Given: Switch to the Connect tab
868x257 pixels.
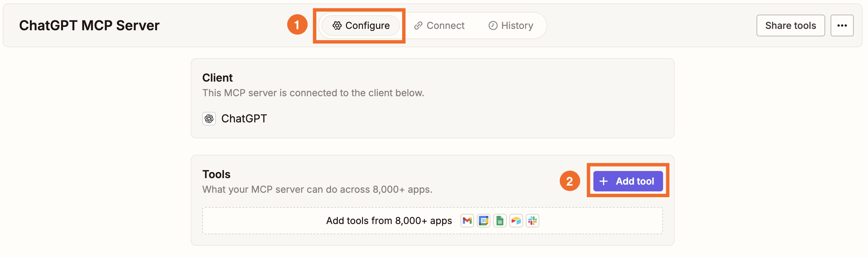Looking at the screenshot, I should [x=439, y=25].
